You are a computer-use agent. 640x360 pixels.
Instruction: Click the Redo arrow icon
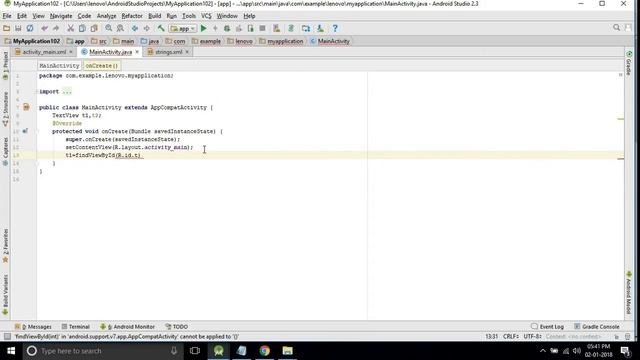[56, 28]
